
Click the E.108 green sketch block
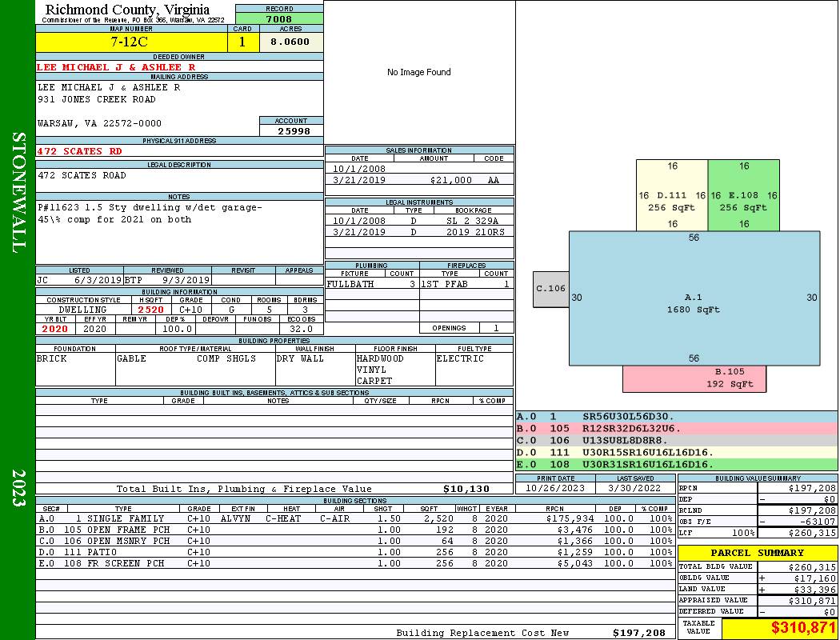(743, 195)
